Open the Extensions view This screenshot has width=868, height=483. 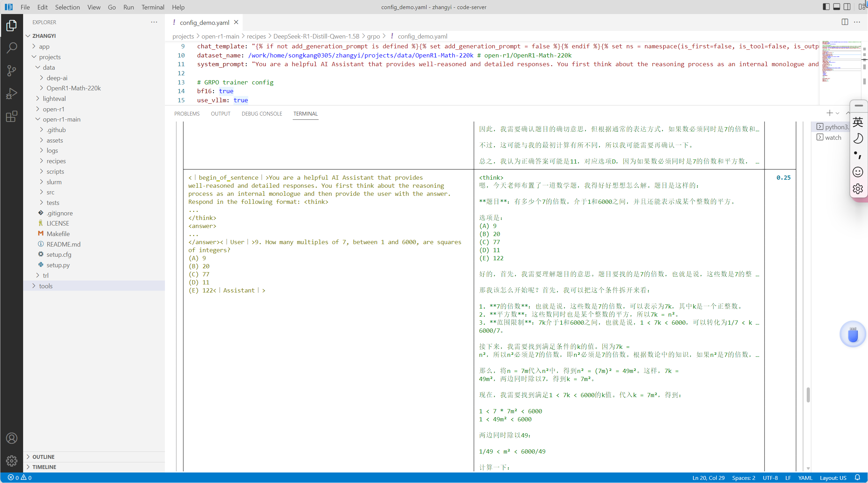pyautogui.click(x=12, y=116)
